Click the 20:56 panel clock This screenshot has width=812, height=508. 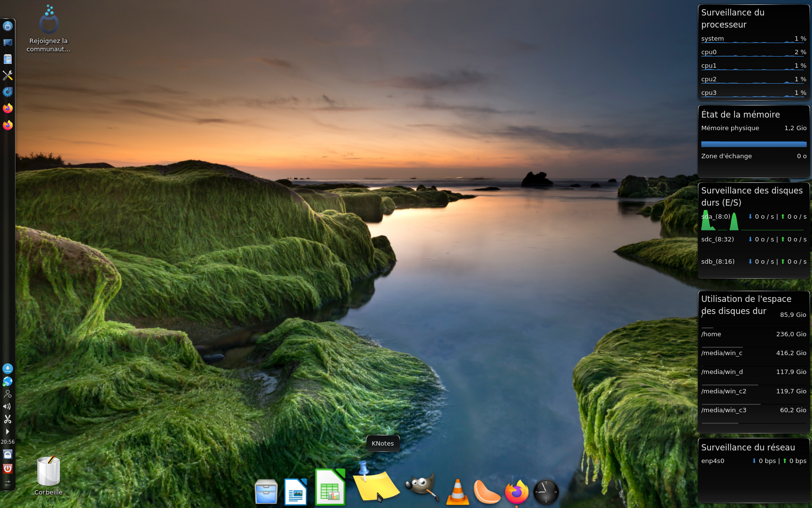point(8,442)
